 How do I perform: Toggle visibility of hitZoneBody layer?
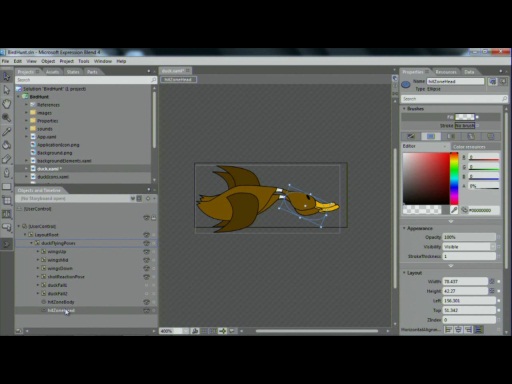(146, 302)
